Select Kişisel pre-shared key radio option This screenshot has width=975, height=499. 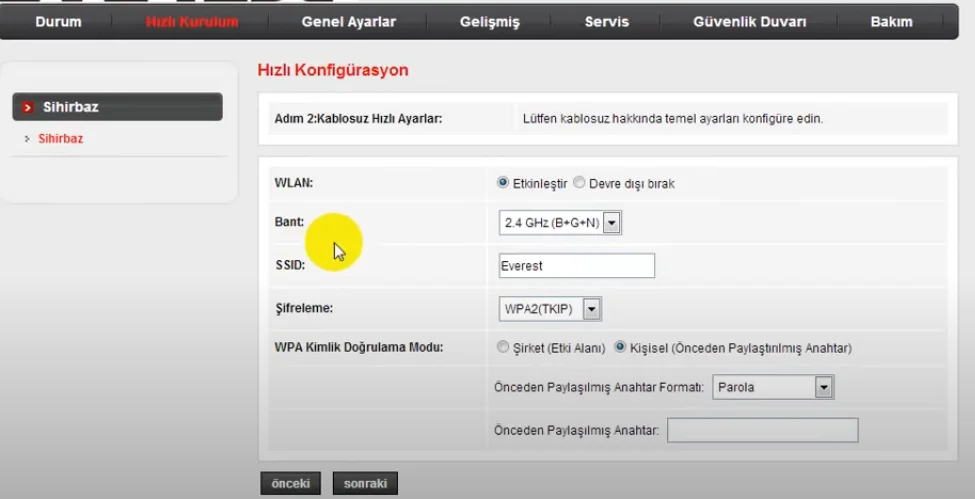(x=620, y=348)
